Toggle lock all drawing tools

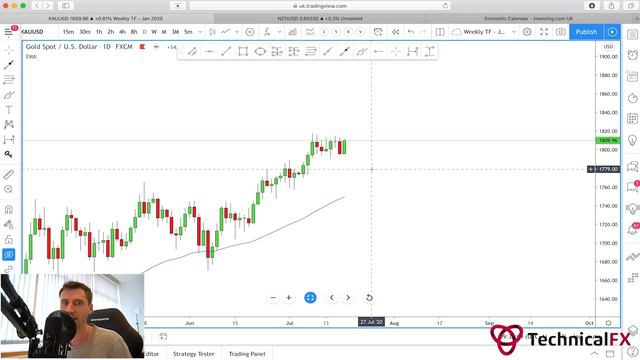click(x=9, y=240)
